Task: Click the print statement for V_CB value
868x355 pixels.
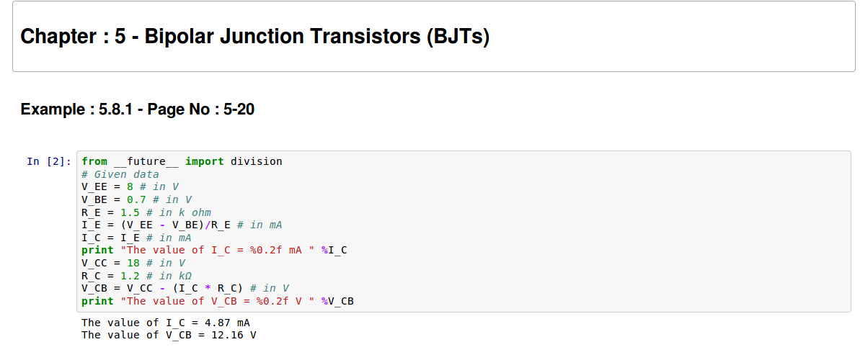Action: coord(217,301)
